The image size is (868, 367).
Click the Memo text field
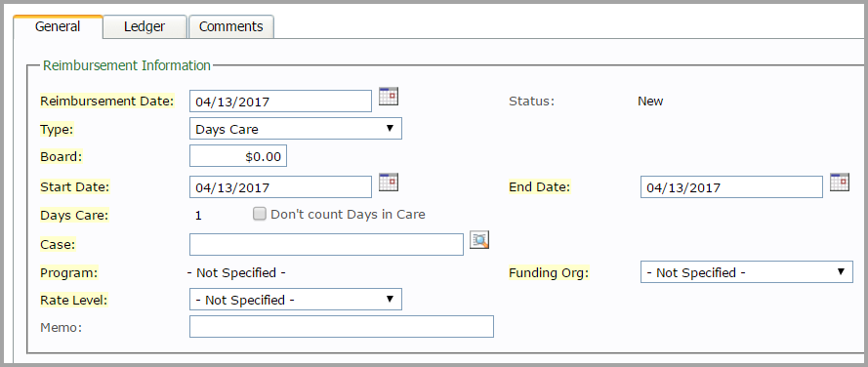[x=342, y=327]
